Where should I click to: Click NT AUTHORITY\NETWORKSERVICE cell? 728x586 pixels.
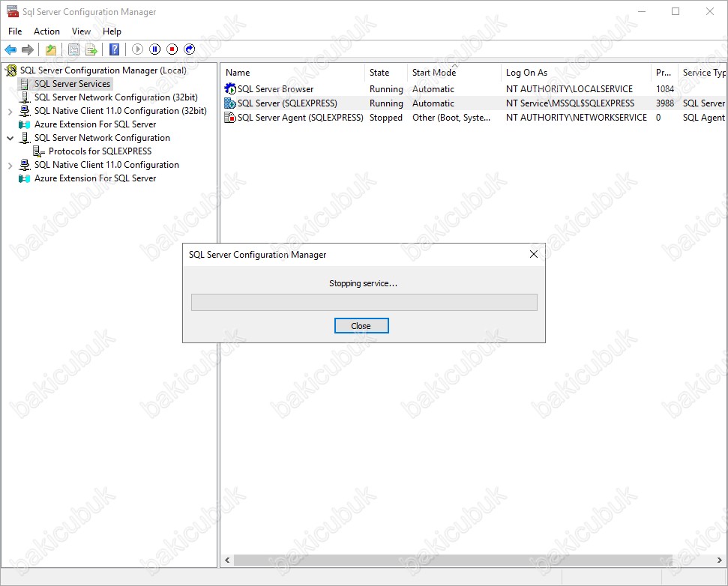577,118
